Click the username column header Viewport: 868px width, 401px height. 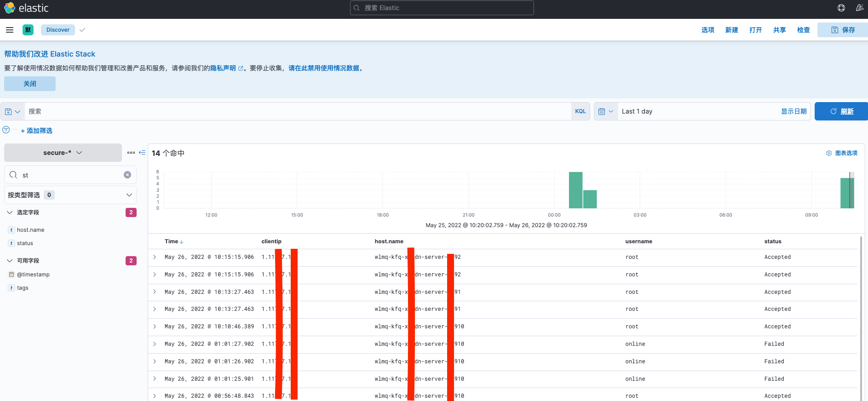point(638,241)
